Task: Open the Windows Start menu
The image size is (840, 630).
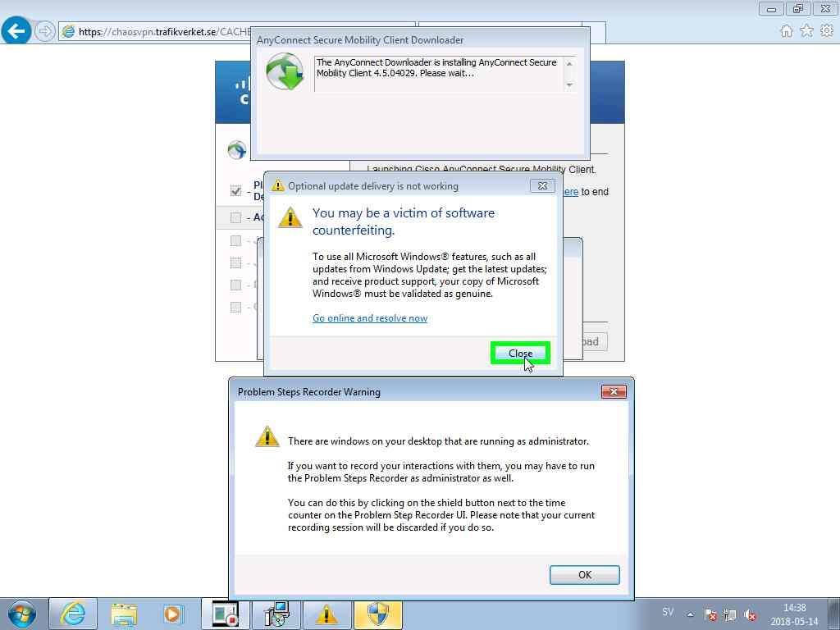Action: (x=22, y=614)
